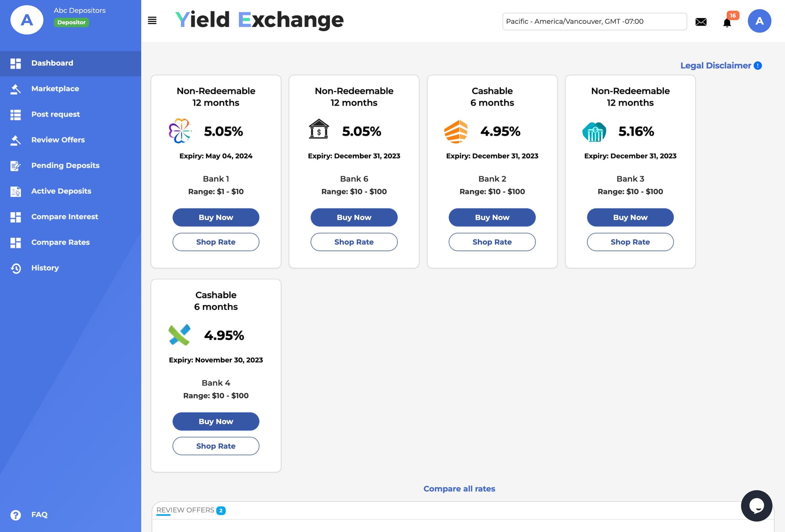Open the Legal Disclaimer link
785x532 pixels.
pos(715,66)
